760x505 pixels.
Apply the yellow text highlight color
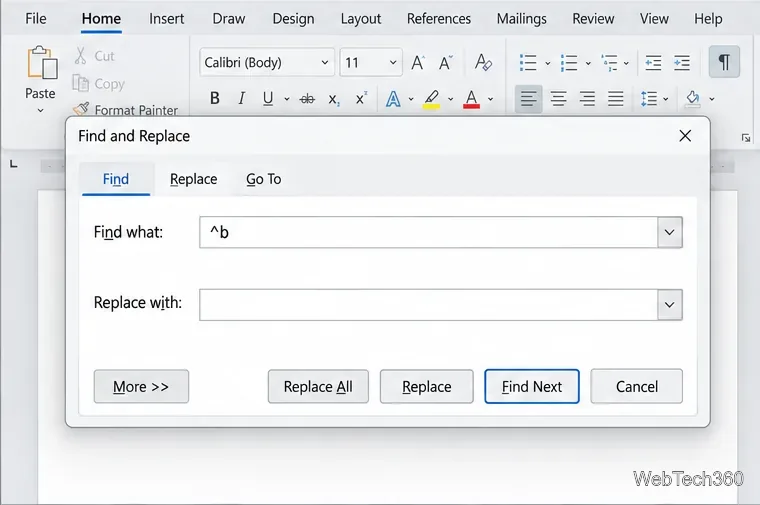pos(431,99)
